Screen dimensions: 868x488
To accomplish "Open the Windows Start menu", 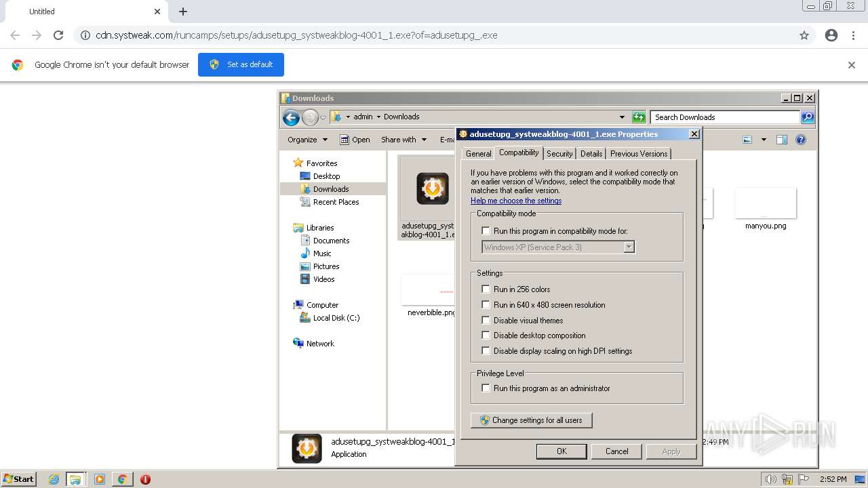I will pos(19,479).
